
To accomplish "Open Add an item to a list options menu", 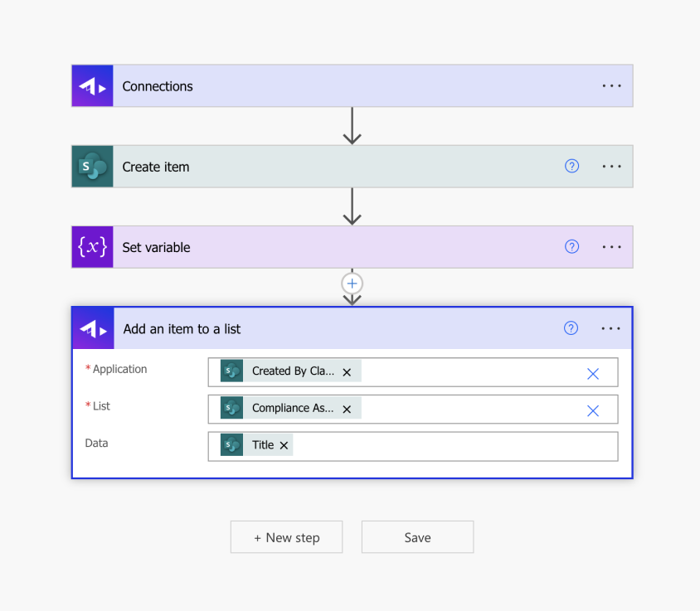I will click(610, 328).
